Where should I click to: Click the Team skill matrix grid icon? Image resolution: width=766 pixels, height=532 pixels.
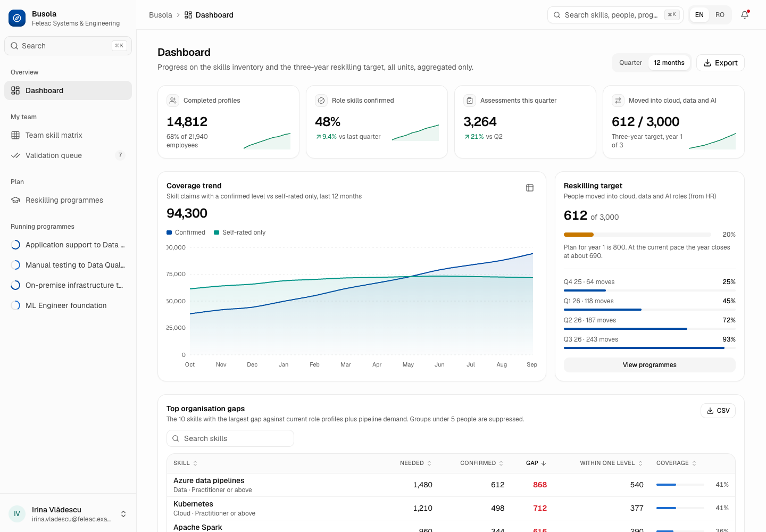click(x=15, y=135)
